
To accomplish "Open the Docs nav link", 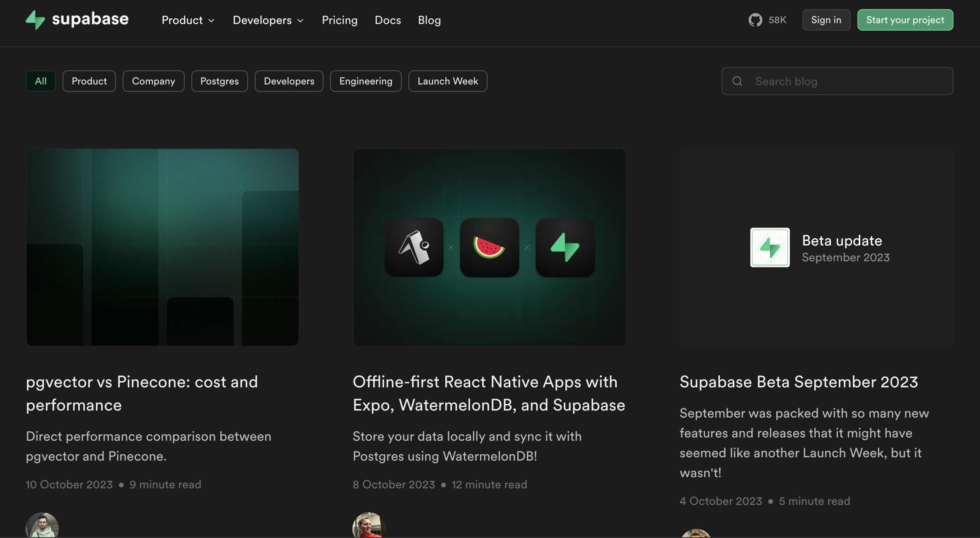I will 388,20.
